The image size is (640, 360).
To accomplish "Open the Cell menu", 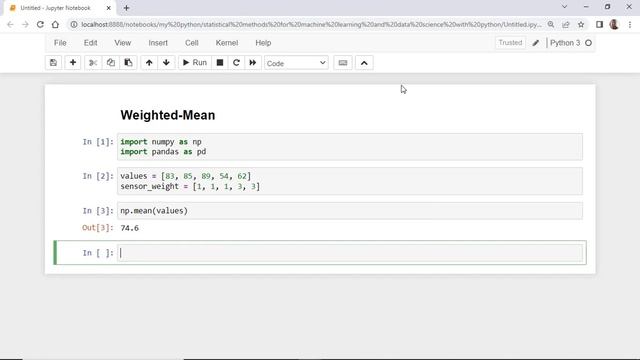I will [191, 43].
